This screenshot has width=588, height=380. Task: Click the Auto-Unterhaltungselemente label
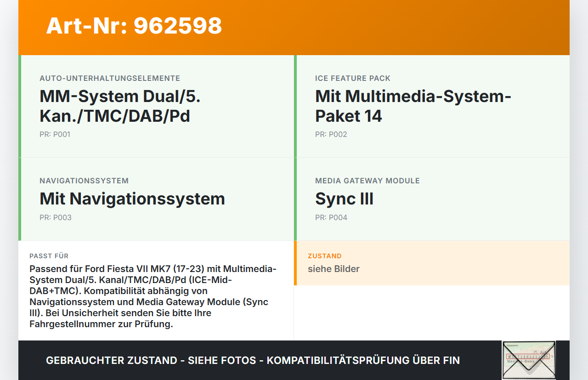110,79
